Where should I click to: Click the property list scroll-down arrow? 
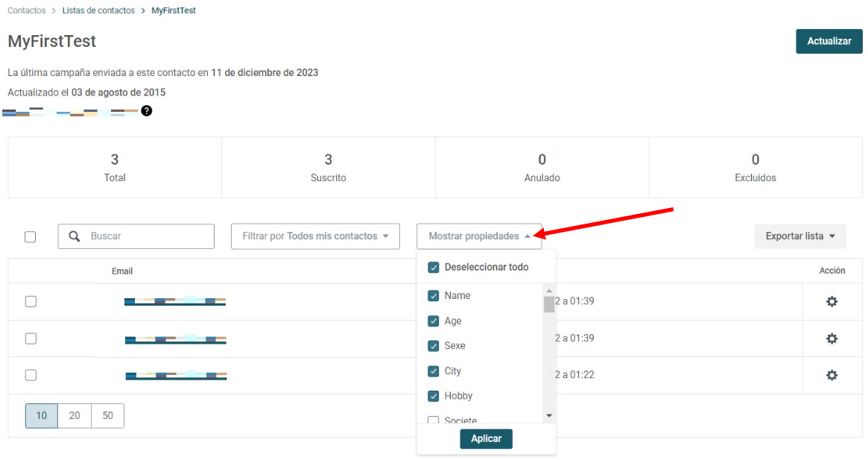549,415
